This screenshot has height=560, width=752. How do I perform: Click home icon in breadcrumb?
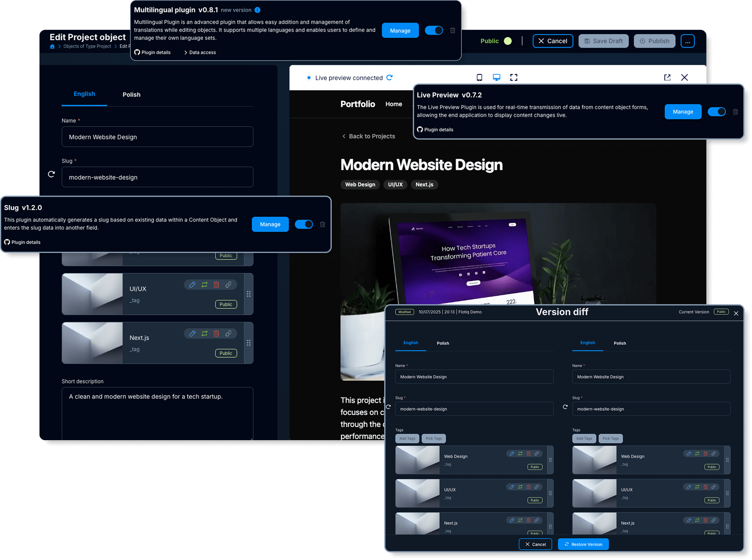(52, 47)
